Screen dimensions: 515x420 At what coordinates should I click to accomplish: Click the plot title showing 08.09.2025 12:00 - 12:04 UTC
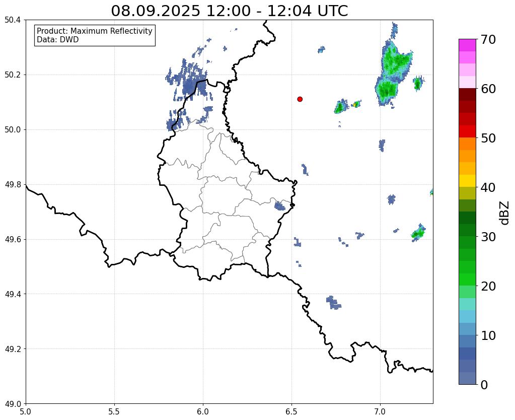[229, 11]
